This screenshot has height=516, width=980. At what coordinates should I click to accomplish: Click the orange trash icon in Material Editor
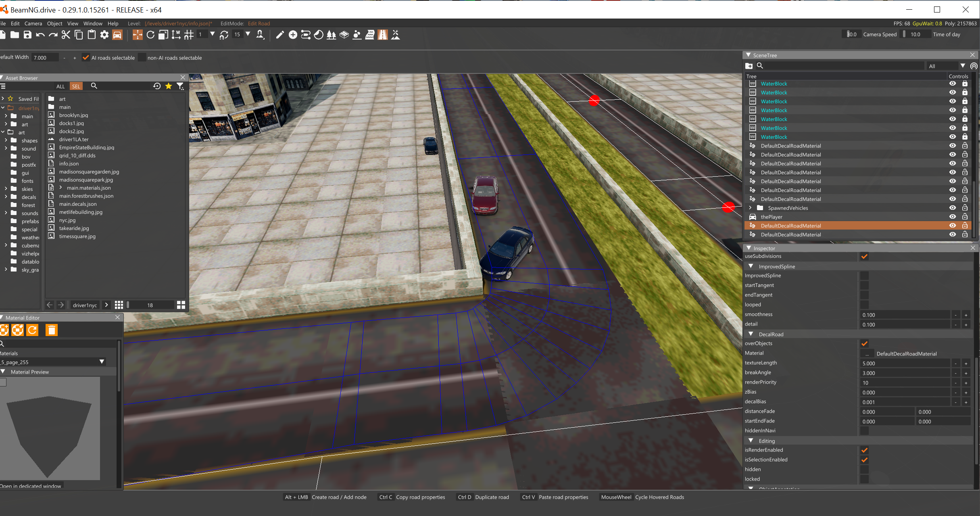51,330
